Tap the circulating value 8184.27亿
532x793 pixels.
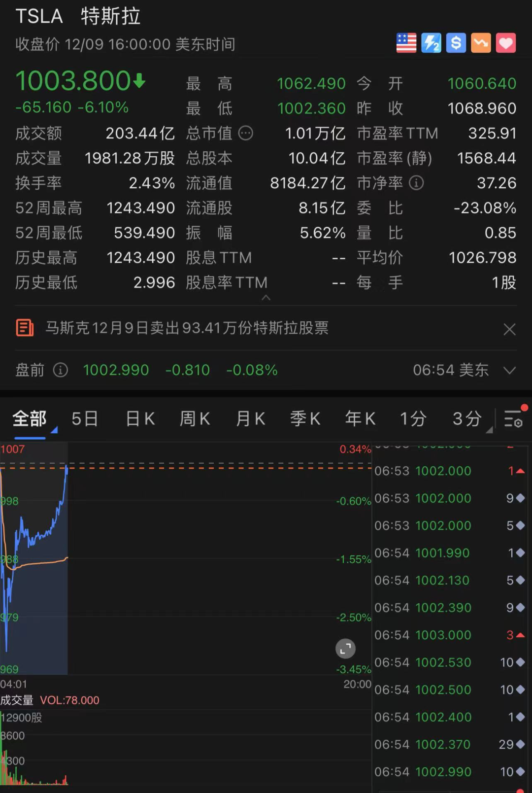point(308,183)
